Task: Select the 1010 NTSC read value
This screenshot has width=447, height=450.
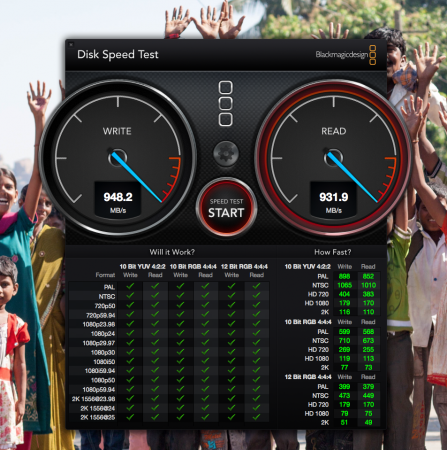Action: pos(368,285)
